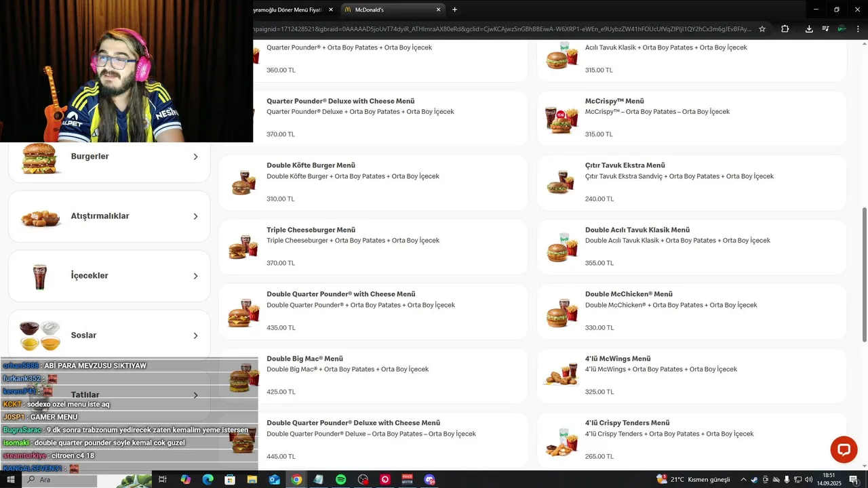Select Double Quarter Pounder Deluxe with Cheese Menü

[x=373, y=440]
